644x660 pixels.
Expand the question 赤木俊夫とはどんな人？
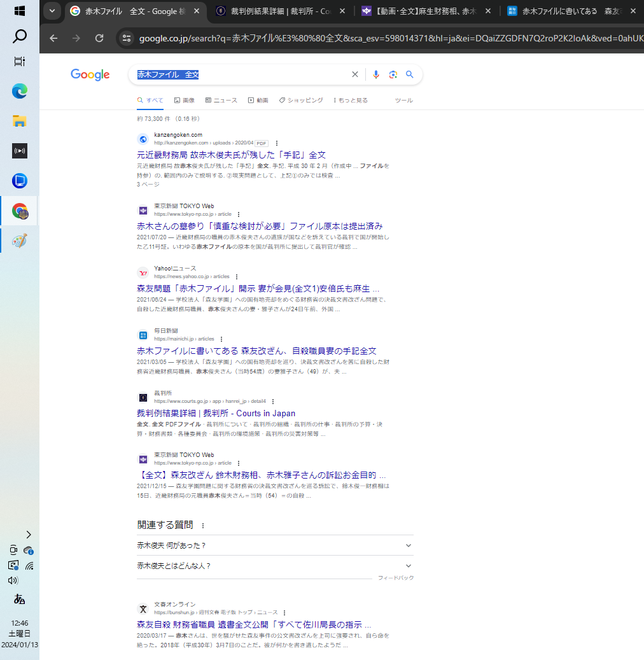tap(275, 566)
